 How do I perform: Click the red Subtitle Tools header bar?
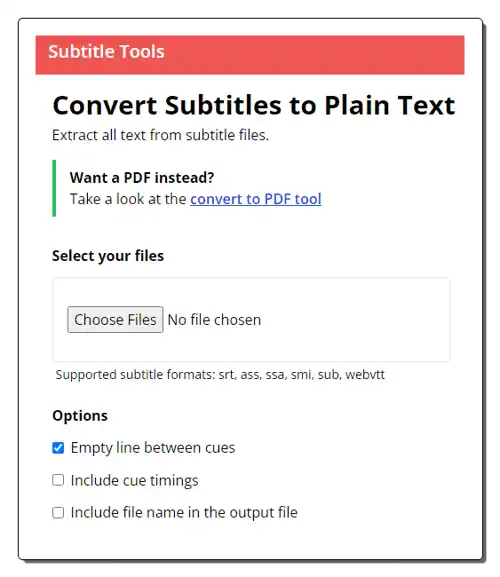coord(250,55)
